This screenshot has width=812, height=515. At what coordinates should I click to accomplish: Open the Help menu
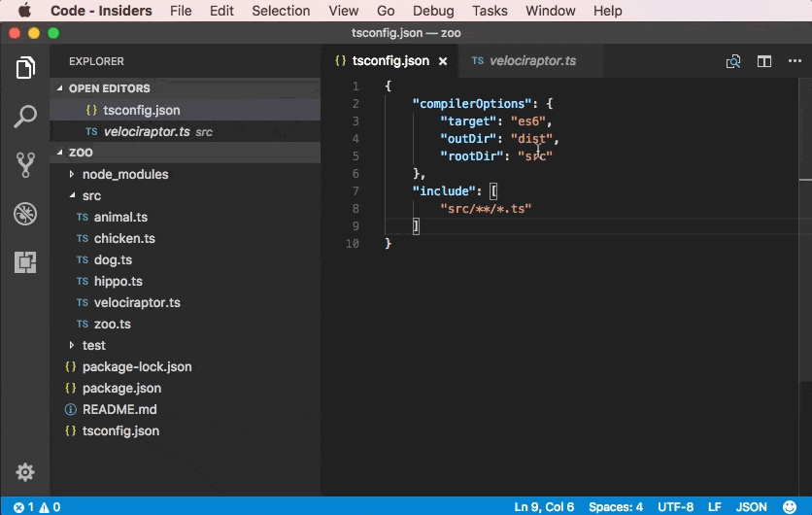point(607,11)
